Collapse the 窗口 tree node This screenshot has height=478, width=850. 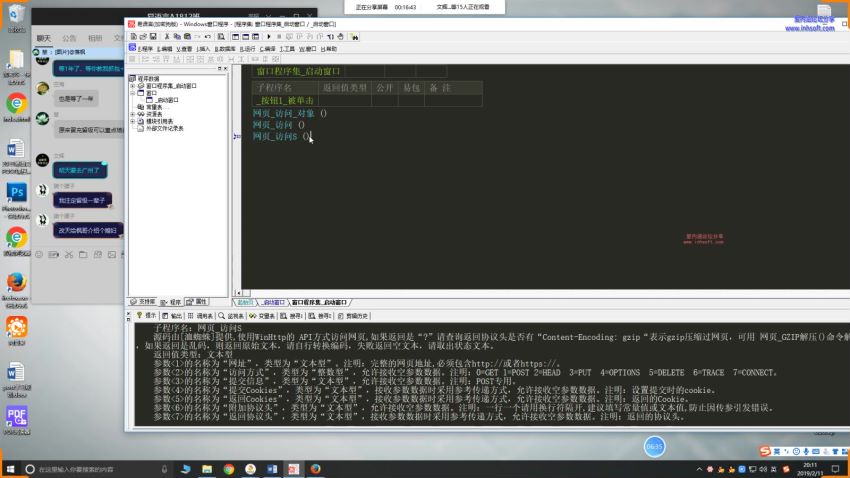coord(132,93)
